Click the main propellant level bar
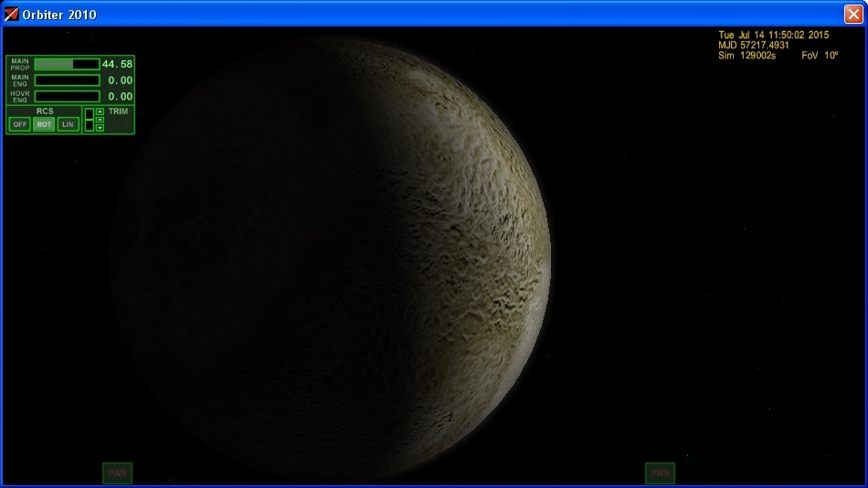 [67, 64]
